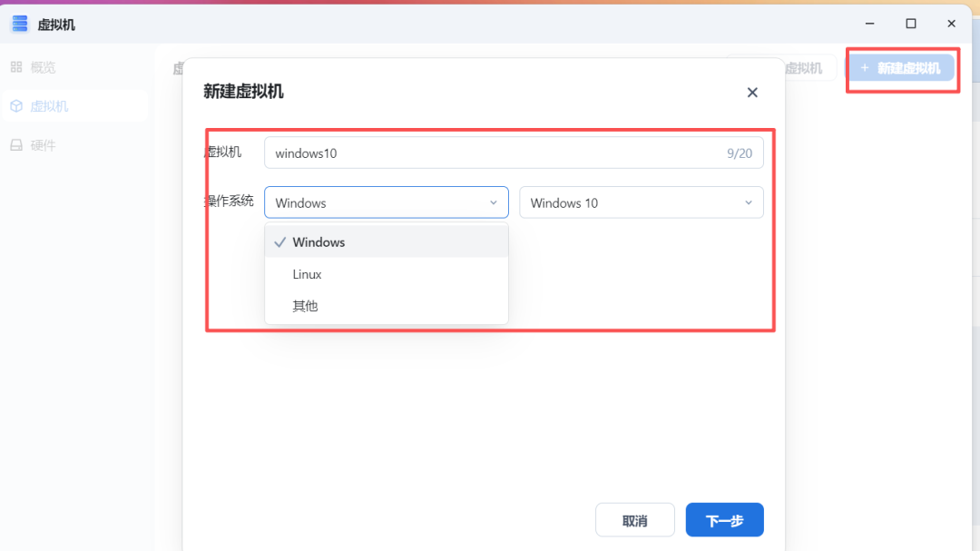Click the virtual machine name field containing windows10

coord(514,153)
